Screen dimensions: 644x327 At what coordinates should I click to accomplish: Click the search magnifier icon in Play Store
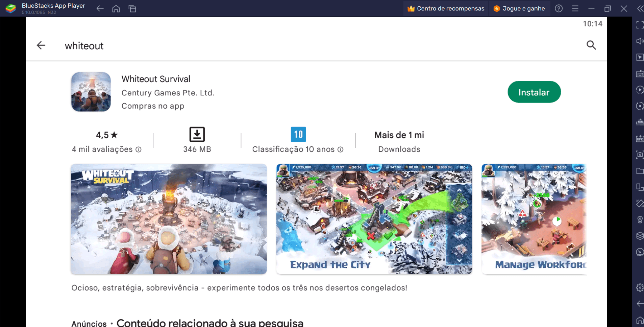(591, 45)
